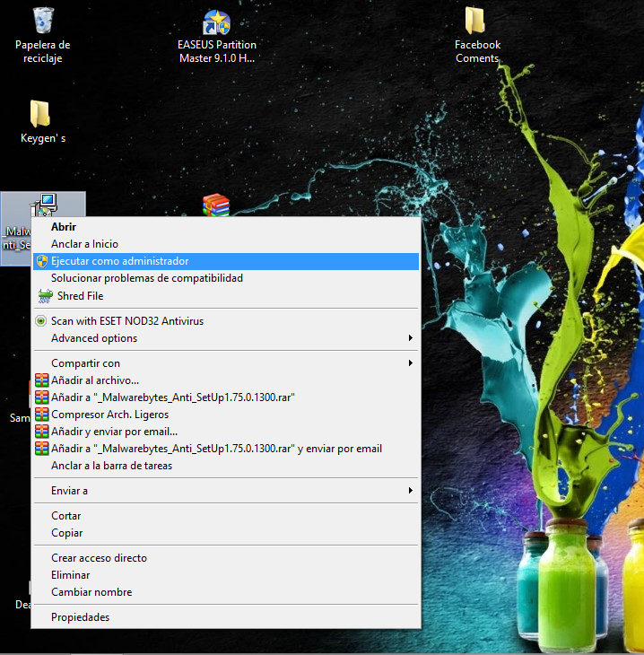This screenshot has height=655, width=644.
Task: Add to _Malwarebytes_Anti_SetUp1.75.0.1300.rar archive
Action: 226,397
